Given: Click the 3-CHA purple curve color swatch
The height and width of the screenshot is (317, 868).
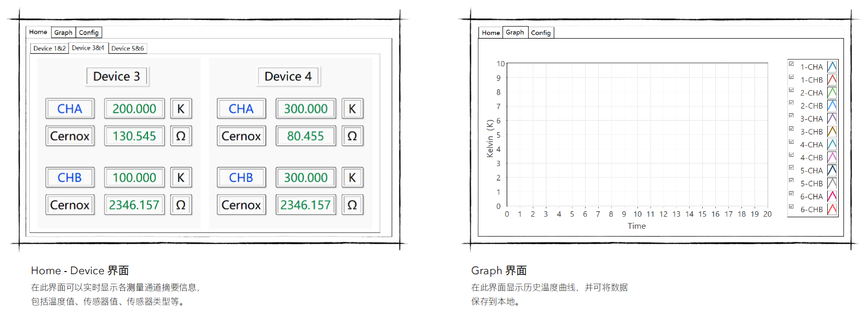Looking at the screenshot, I should click(832, 119).
